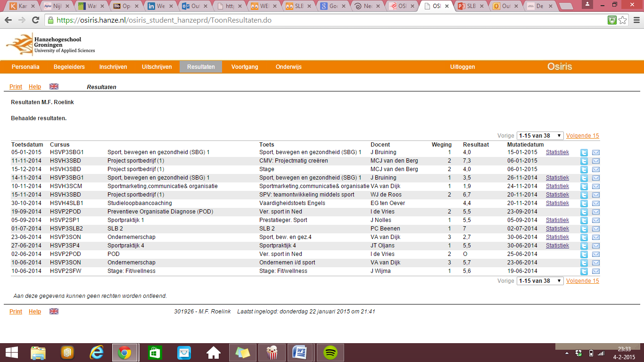Click the Print link at top
This screenshot has height=362, width=644.
pos(16,87)
